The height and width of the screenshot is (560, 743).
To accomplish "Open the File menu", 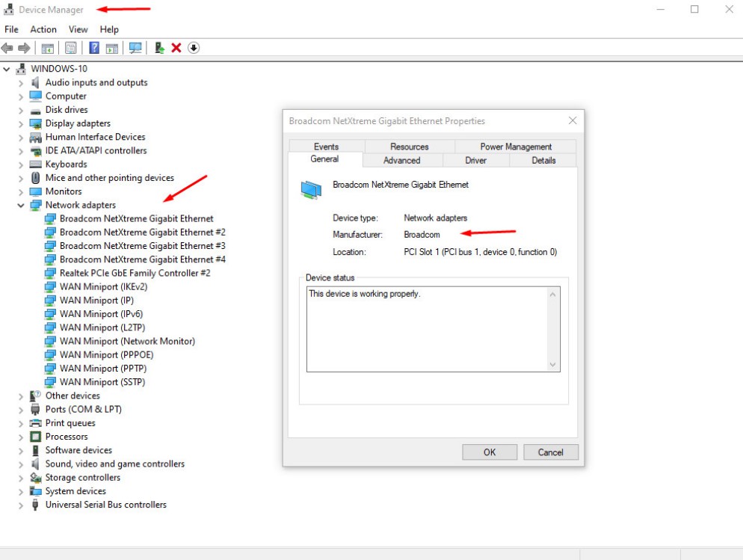I will coord(11,29).
